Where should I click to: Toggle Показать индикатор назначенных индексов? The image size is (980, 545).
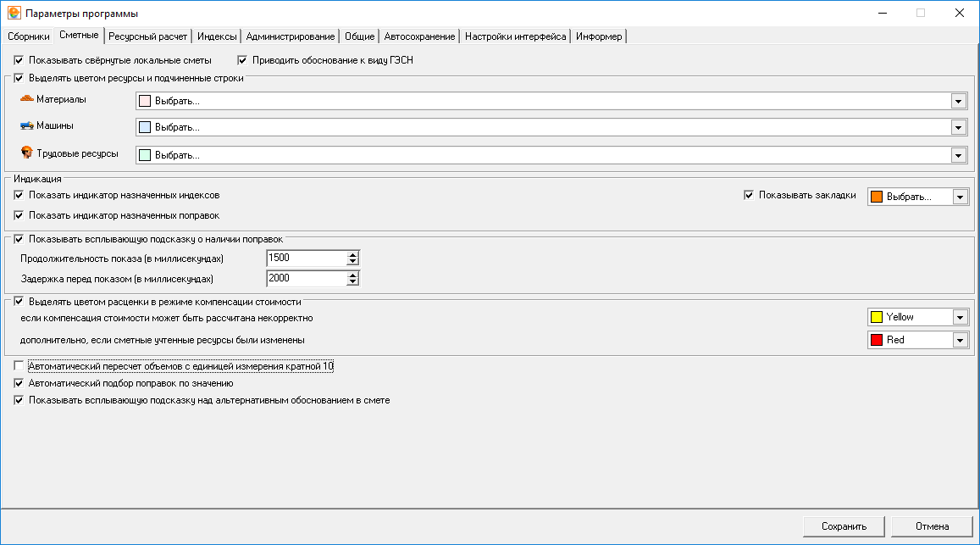[19, 195]
